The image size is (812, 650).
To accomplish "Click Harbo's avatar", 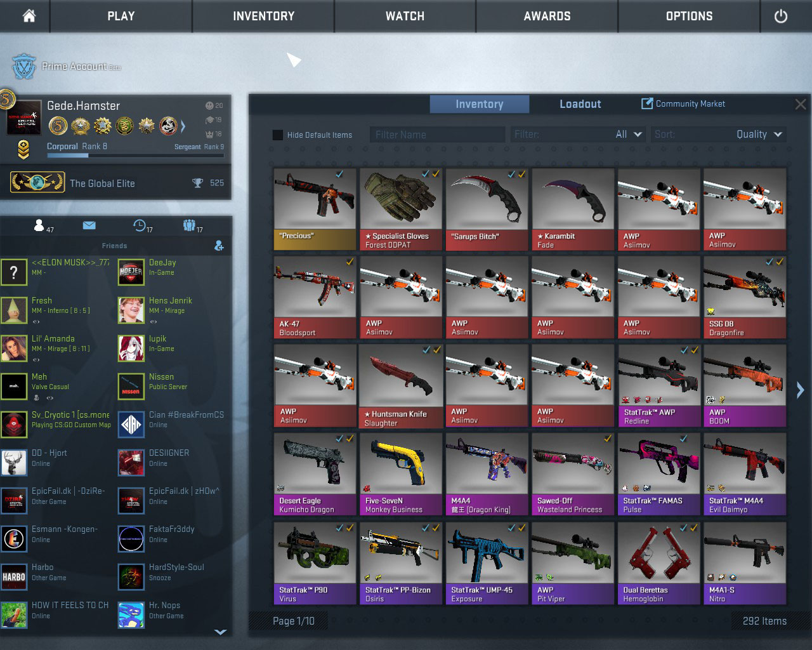I will coord(14,576).
